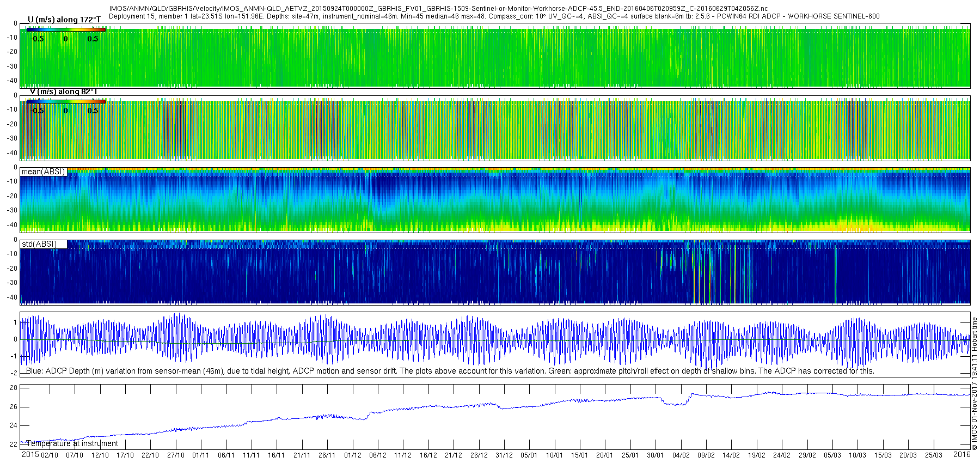
Task: Click the 31/12 date tick
Action: coord(504,455)
